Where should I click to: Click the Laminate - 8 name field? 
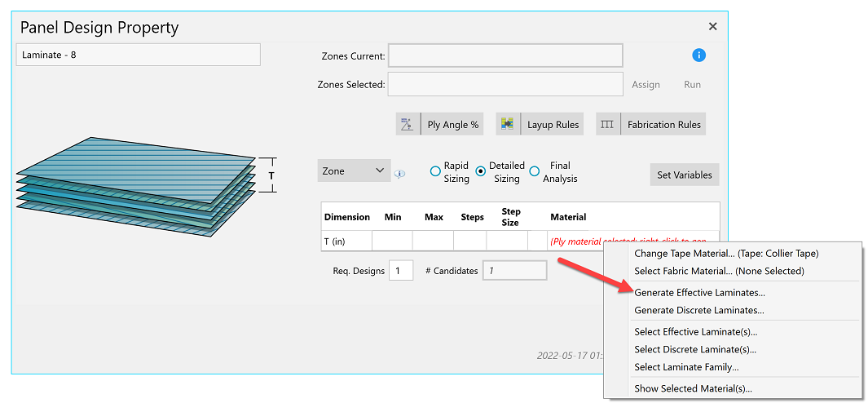click(138, 55)
